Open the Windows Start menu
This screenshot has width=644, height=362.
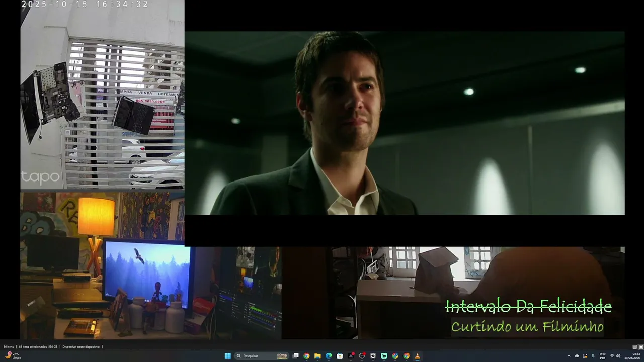pyautogui.click(x=228, y=356)
